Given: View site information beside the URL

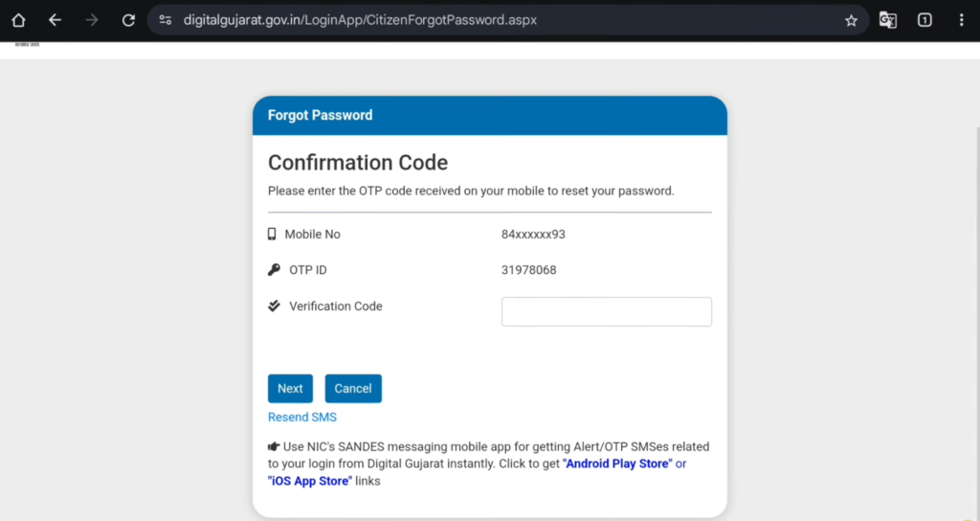Looking at the screenshot, I should [x=166, y=20].
